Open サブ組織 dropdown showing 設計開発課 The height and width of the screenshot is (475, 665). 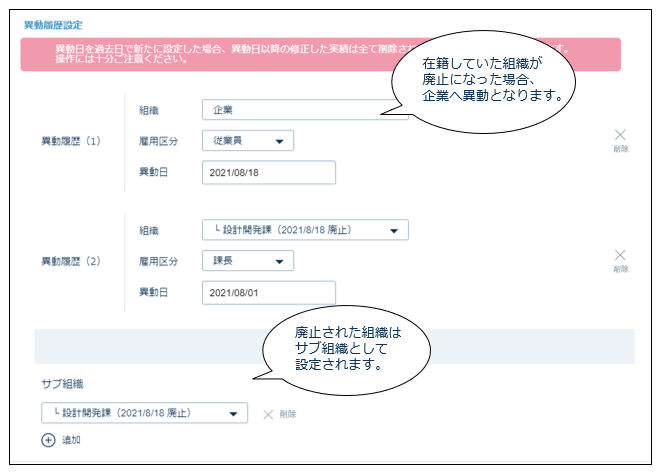point(144,413)
